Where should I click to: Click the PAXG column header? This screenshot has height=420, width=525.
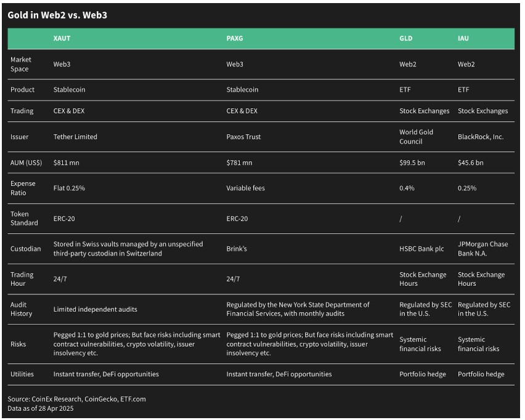click(x=234, y=38)
